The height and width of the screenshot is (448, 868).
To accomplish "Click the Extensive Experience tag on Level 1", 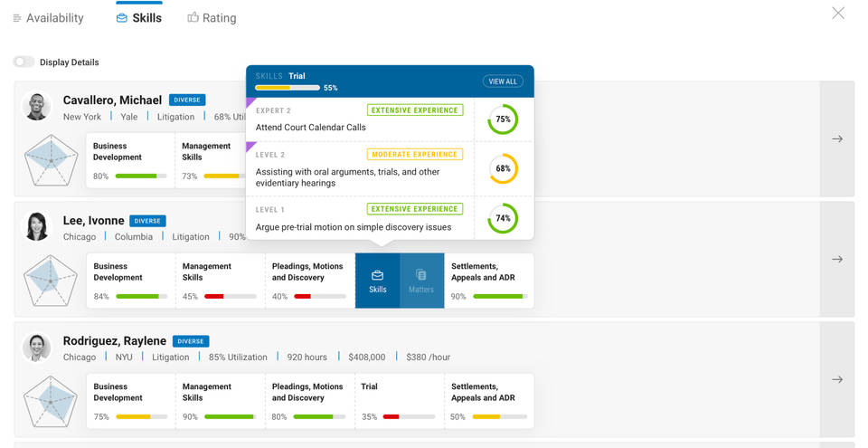I will 415,209.
